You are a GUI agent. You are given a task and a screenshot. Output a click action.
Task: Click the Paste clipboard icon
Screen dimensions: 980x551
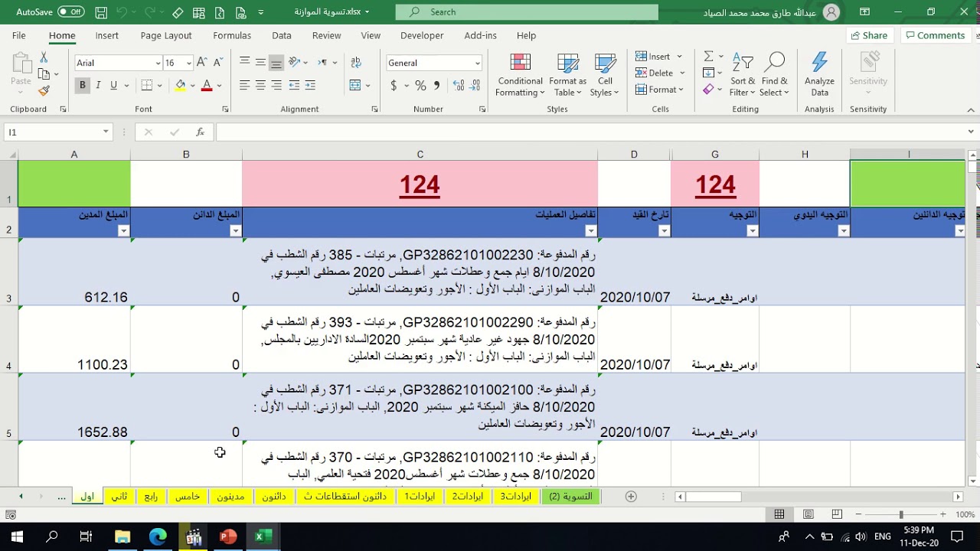click(21, 64)
